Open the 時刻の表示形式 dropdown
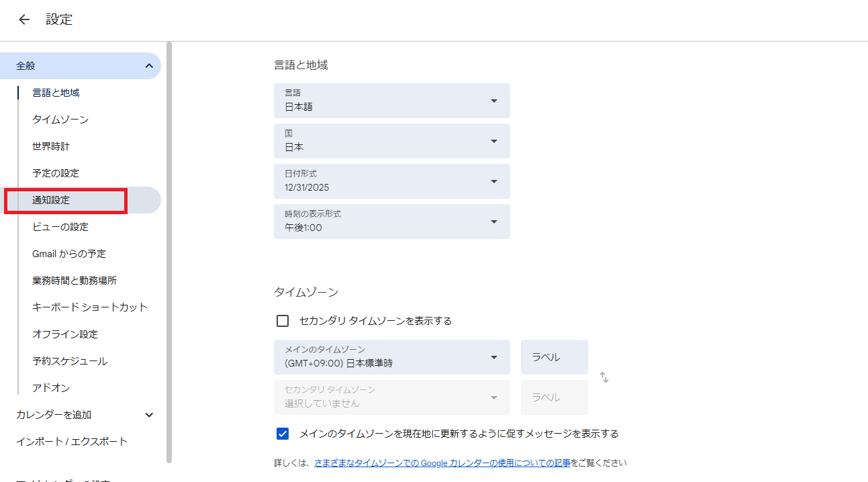 (x=391, y=222)
